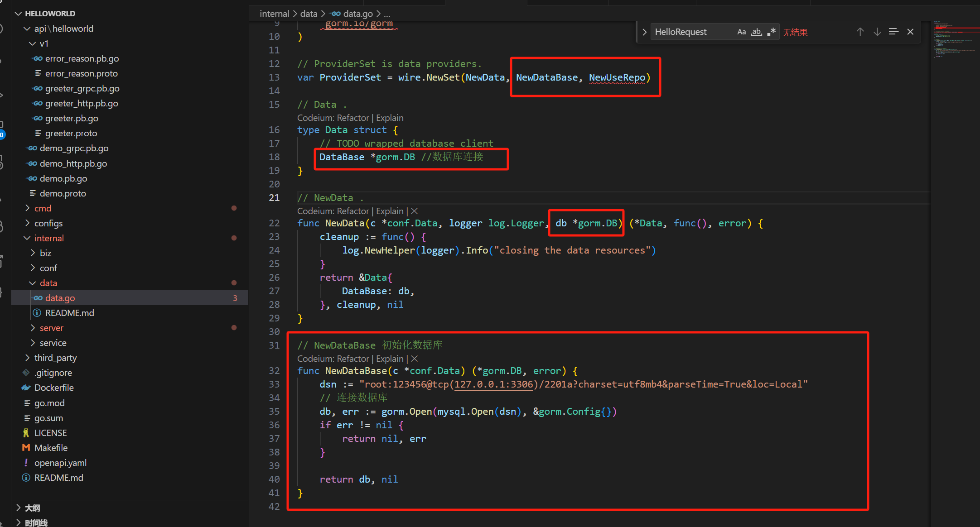
Task: Toggle find in selection icon
Action: tap(893, 32)
